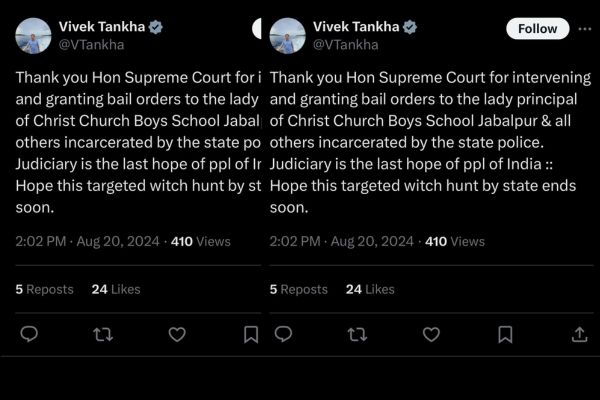The width and height of the screenshot is (600, 400).
Task: Click the 2:02 PM timestamp on the right tweet
Action: pos(297,241)
